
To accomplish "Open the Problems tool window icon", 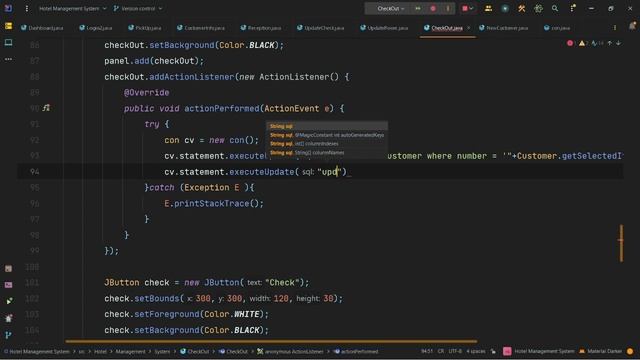I will pos(9,318).
